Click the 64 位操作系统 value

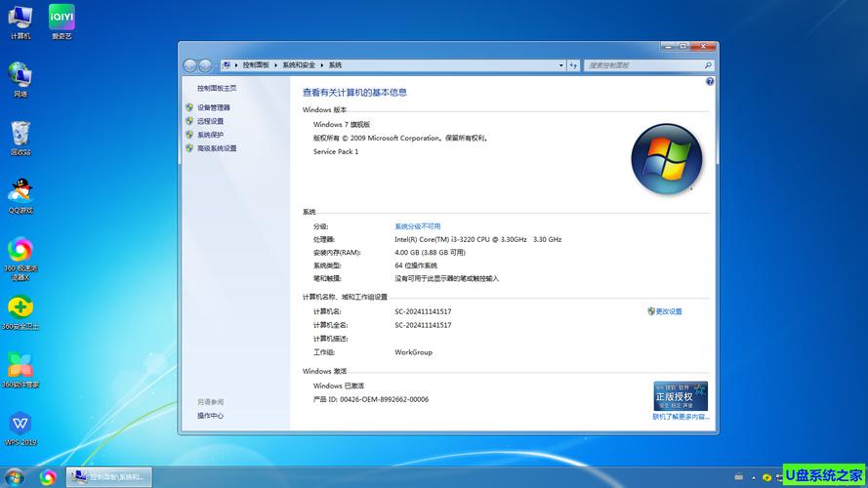pyautogui.click(x=416, y=265)
